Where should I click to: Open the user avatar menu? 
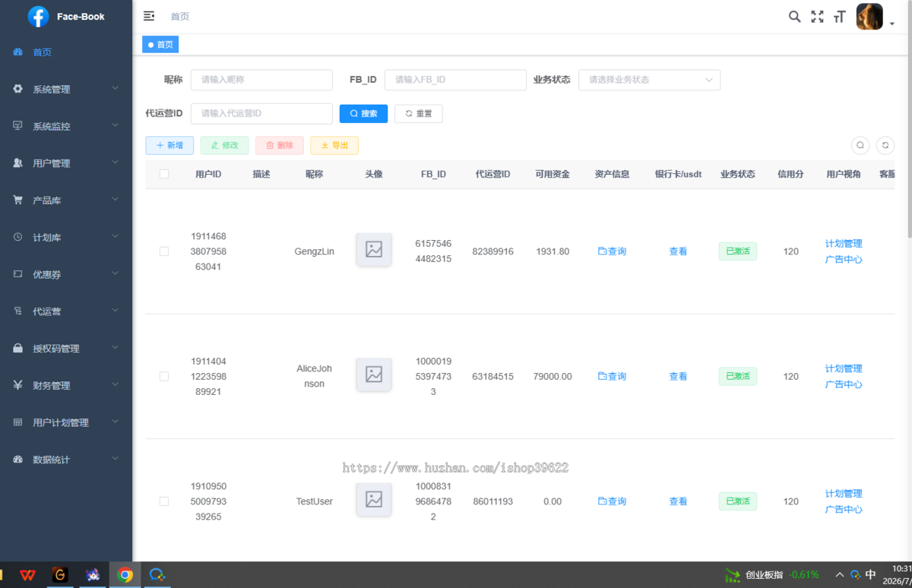point(869,17)
